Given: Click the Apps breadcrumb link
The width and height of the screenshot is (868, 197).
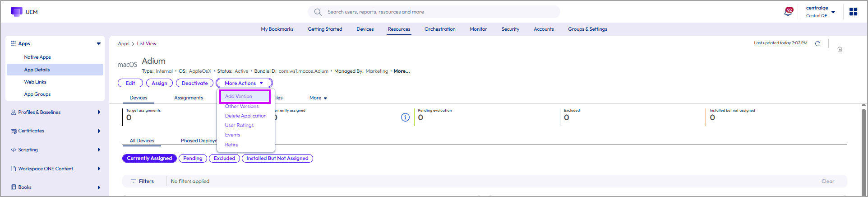Looking at the screenshot, I should click(124, 44).
